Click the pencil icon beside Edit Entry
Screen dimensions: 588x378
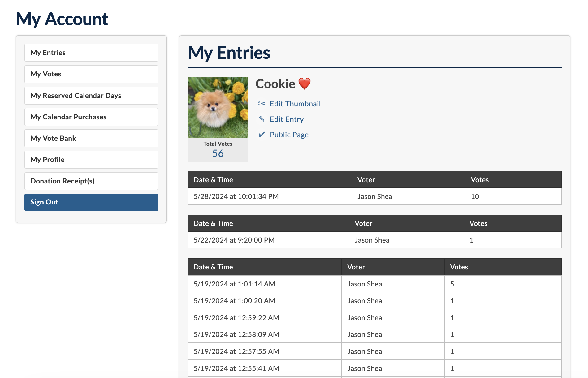(x=262, y=119)
